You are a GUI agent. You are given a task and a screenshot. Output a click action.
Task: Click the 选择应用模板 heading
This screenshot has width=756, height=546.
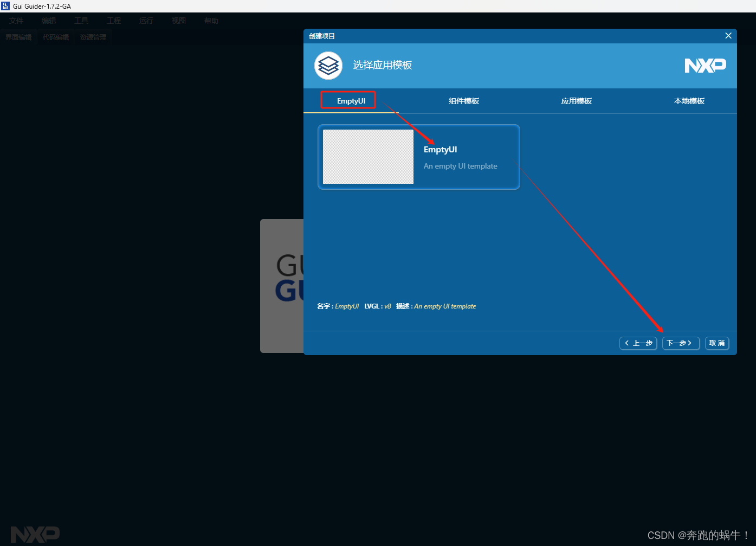click(x=383, y=65)
